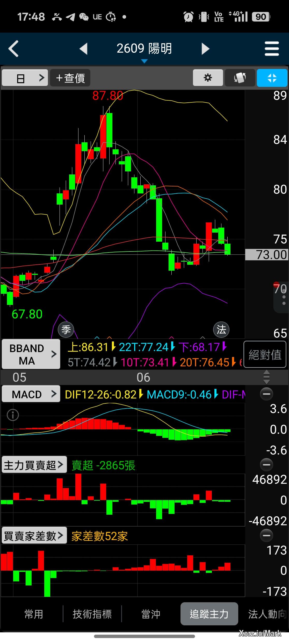Tap the 季 quarterly marker on chart
Screen dimensions: 289x644
66,330
